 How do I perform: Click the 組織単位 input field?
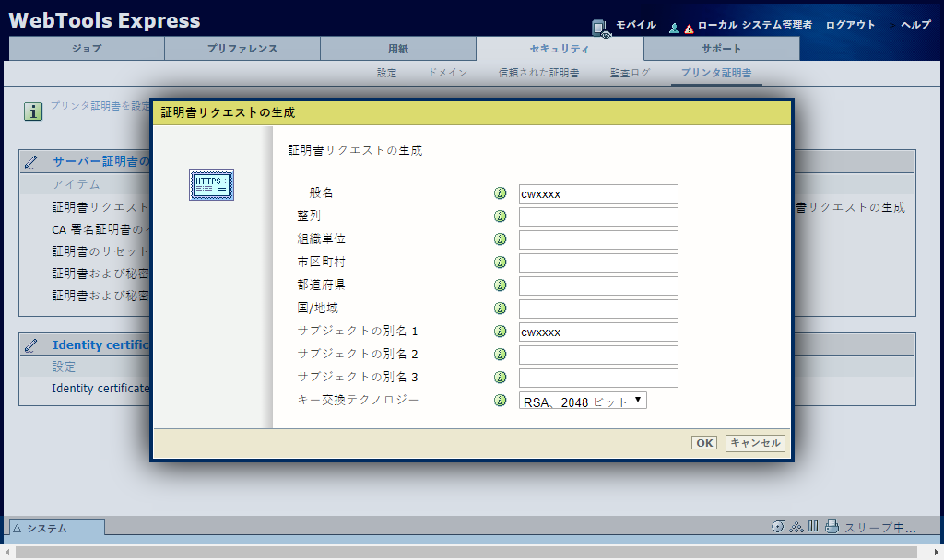click(598, 239)
